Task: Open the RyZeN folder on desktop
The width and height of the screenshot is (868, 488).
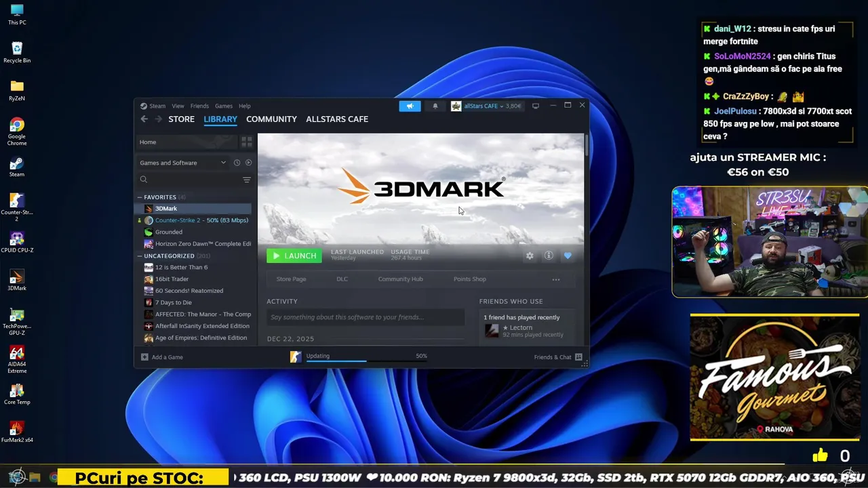Action: point(17,91)
